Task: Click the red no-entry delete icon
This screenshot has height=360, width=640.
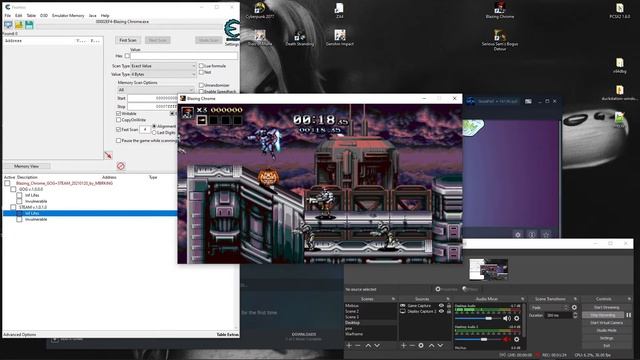Action: (120, 166)
